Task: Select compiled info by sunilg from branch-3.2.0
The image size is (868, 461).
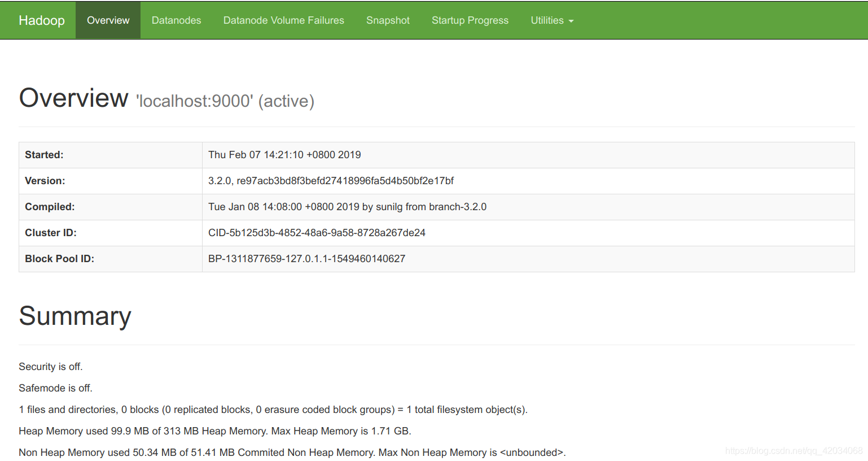Action: [x=347, y=207]
